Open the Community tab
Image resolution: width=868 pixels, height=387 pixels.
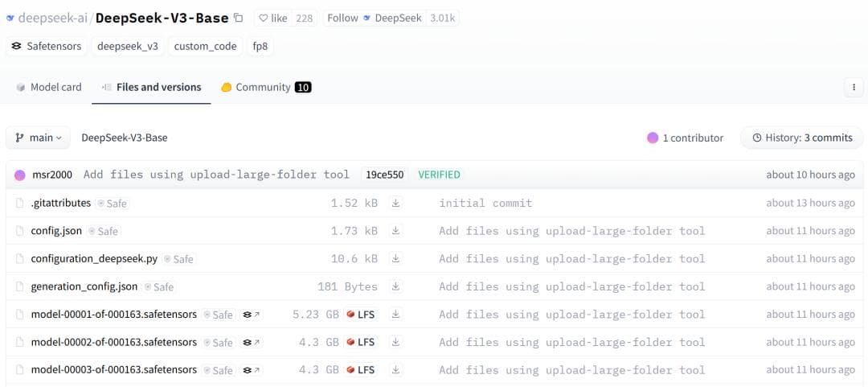[265, 87]
